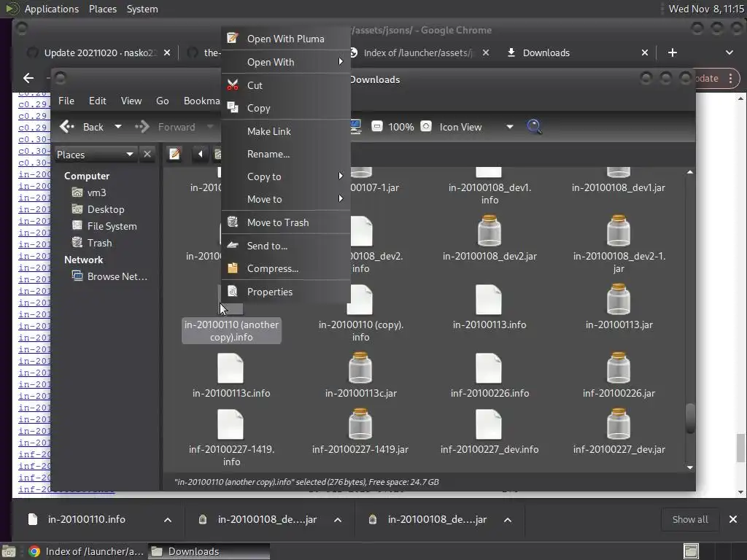Close the Places side pane
The height and width of the screenshot is (560, 747).
pyautogui.click(x=147, y=155)
